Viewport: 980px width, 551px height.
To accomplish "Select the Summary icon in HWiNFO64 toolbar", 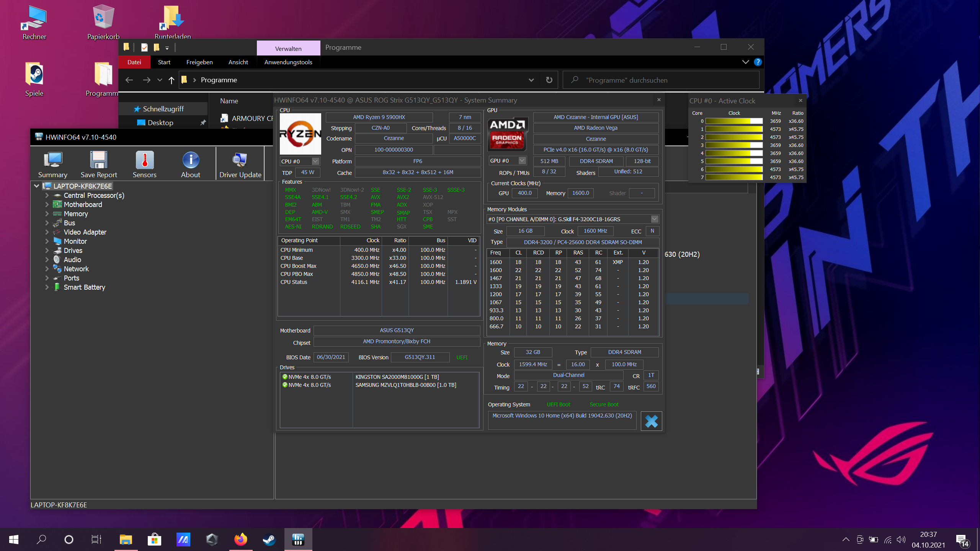I will (x=52, y=164).
